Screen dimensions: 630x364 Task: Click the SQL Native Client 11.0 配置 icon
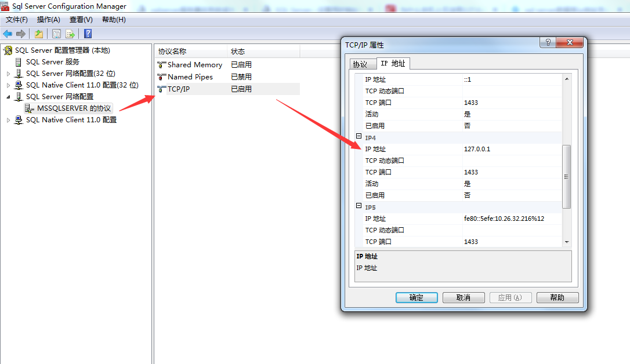(19, 120)
